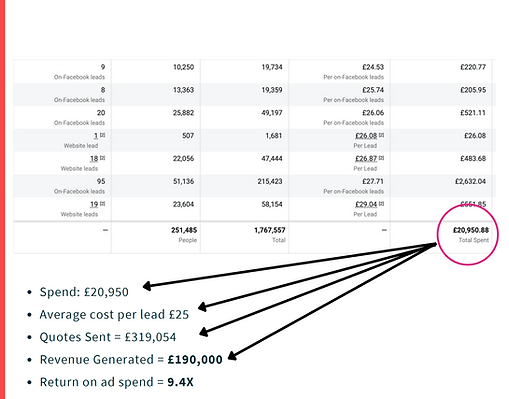
Task: Select the 19,359 impressions cell
Action: tap(272, 90)
